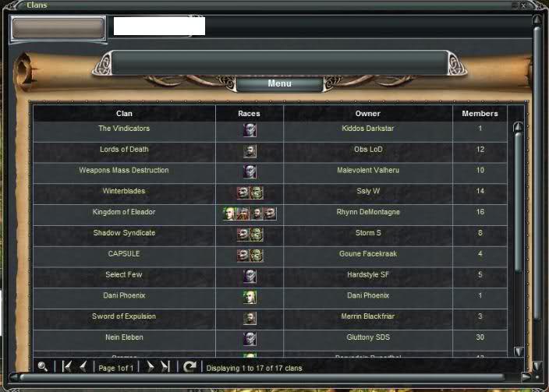
Task: Click the horizontal scrollbar at window bottom
Action: (x=262, y=377)
